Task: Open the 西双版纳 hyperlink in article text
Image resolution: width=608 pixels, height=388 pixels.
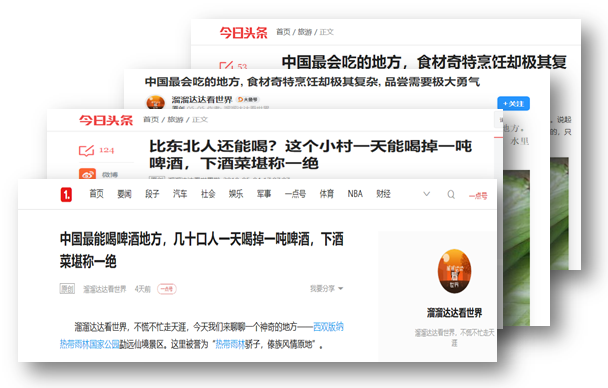Action: coord(328,327)
